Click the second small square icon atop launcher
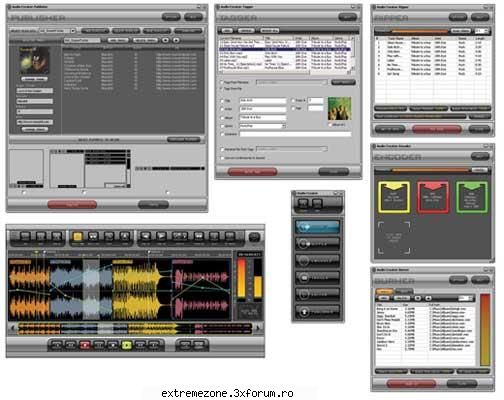Screen dimensions: 504x400 click(317, 203)
